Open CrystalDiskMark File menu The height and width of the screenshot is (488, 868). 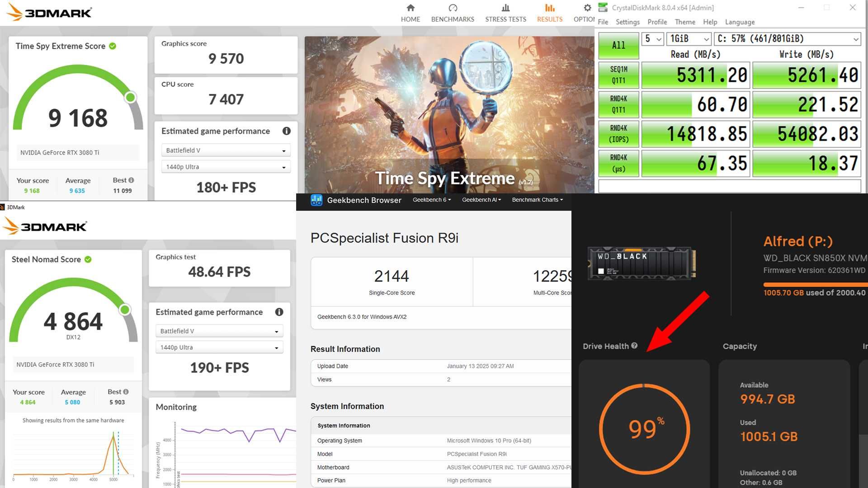coord(603,22)
